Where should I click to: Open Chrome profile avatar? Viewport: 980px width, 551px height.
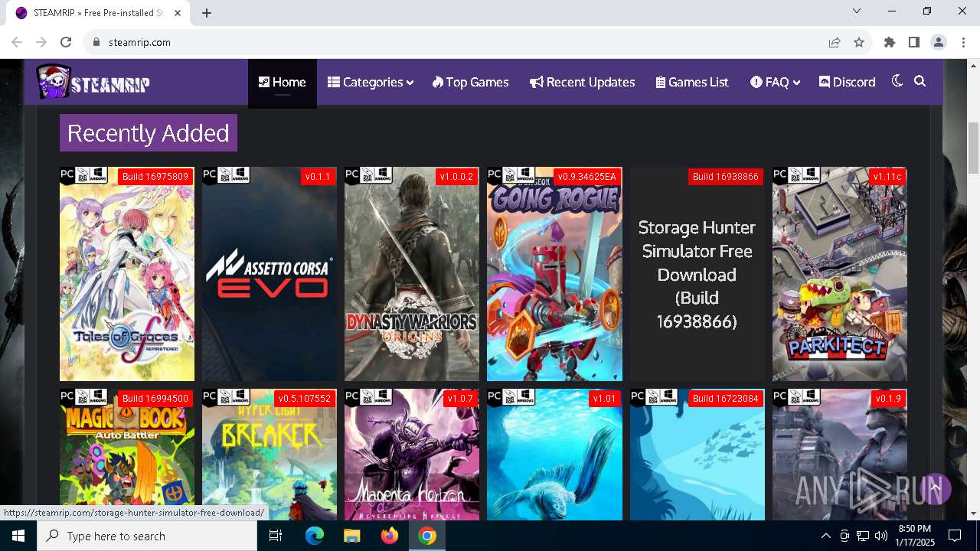[x=939, y=42]
